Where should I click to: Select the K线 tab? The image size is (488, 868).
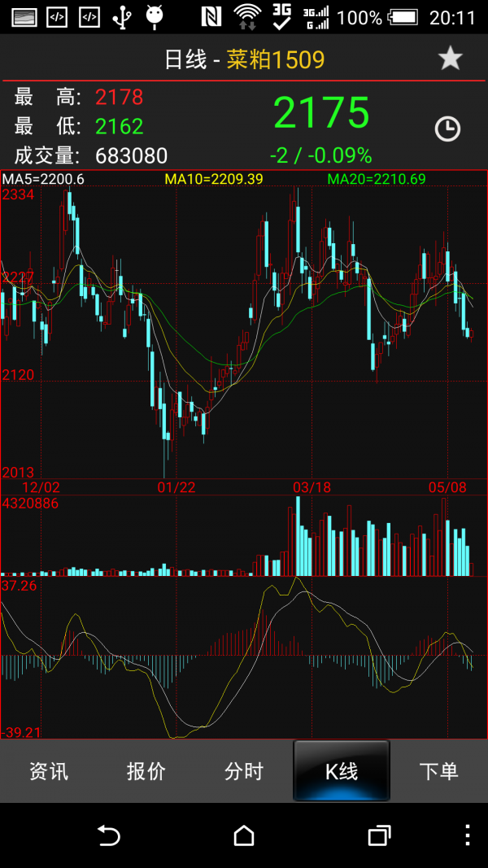coord(342,771)
